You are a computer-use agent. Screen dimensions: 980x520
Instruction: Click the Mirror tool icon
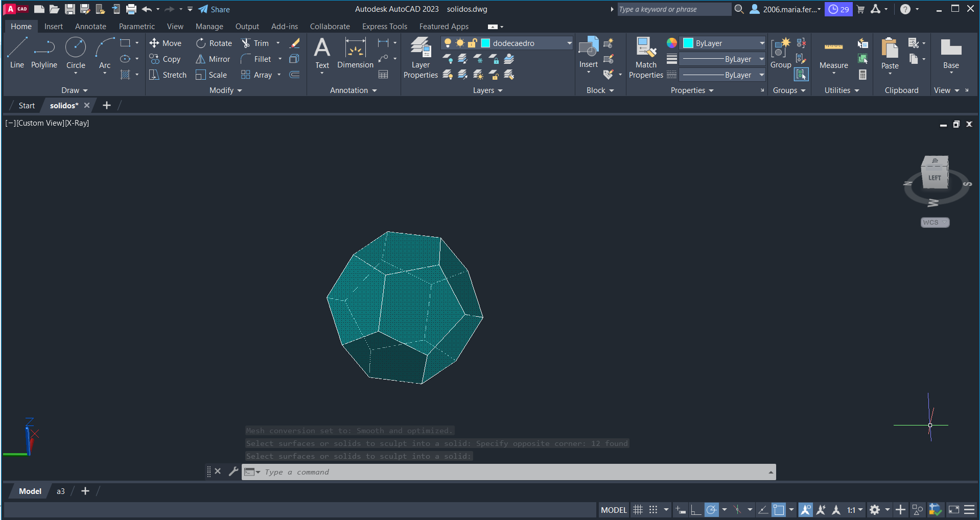201,59
